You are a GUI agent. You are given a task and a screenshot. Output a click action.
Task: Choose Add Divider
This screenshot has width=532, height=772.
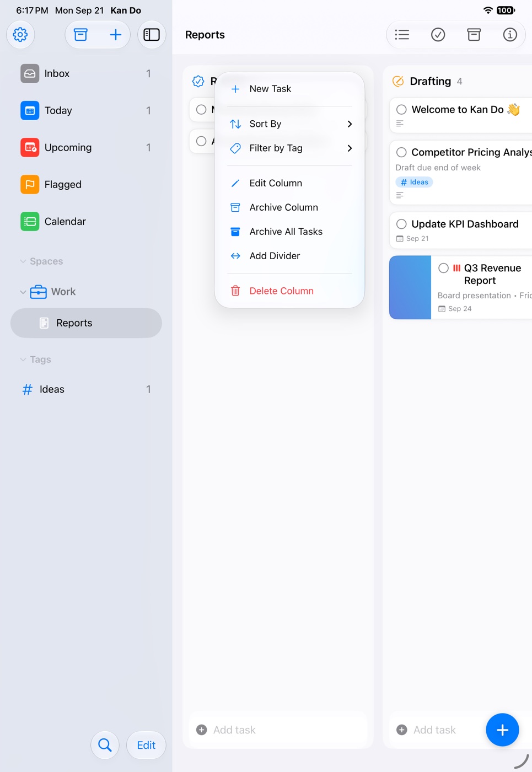(290, 256)
